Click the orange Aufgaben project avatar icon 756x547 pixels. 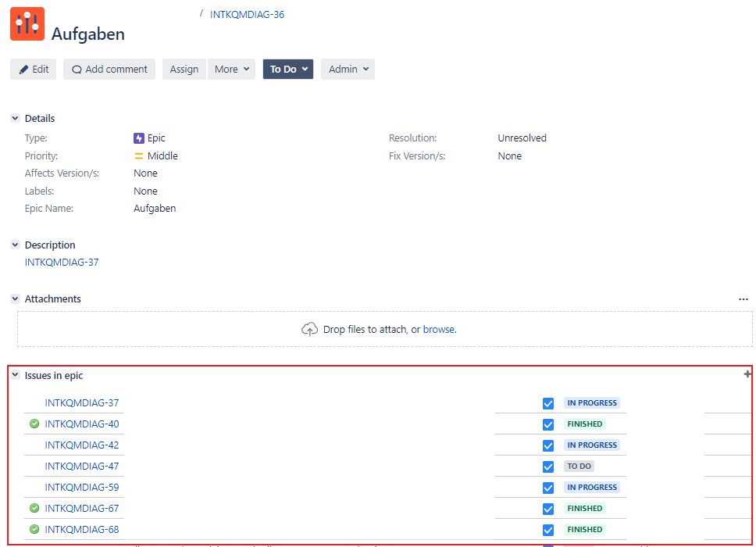(x=27, y=23)
